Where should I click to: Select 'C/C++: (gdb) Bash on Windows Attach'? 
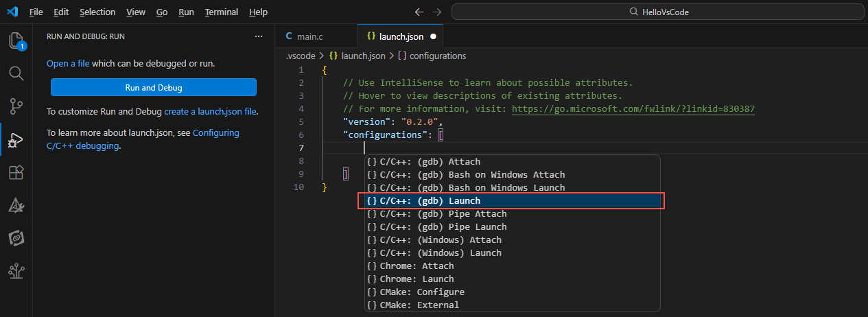[513, 175]
